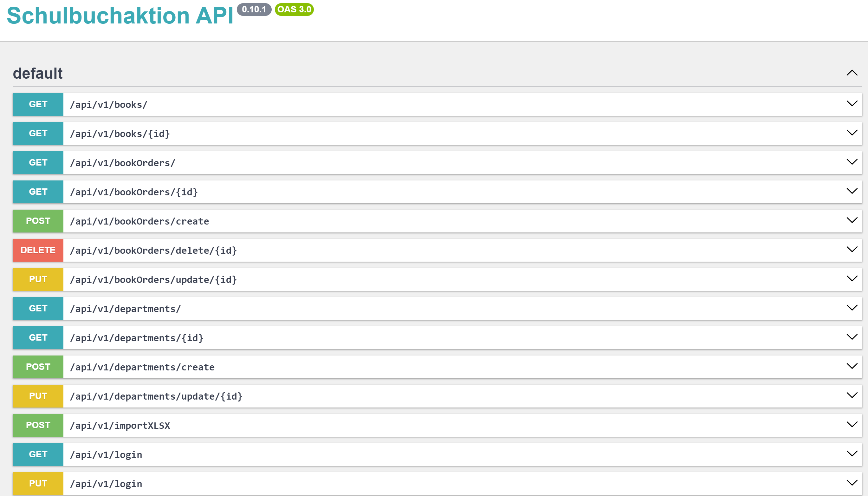Image resolution: width=868 pixels, height=496 pixels.
Task: Open the /api/v1/departments/create path
Action: 142,367
